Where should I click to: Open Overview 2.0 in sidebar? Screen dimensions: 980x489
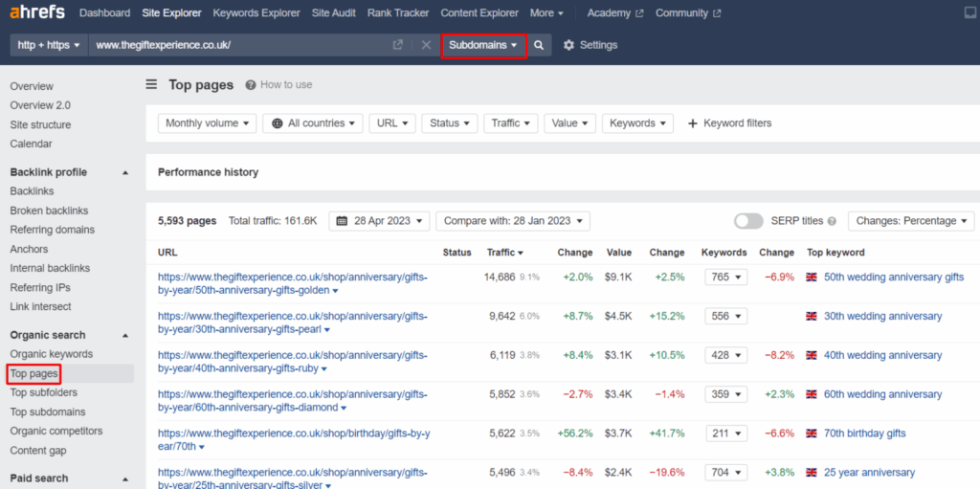(40, 105)
